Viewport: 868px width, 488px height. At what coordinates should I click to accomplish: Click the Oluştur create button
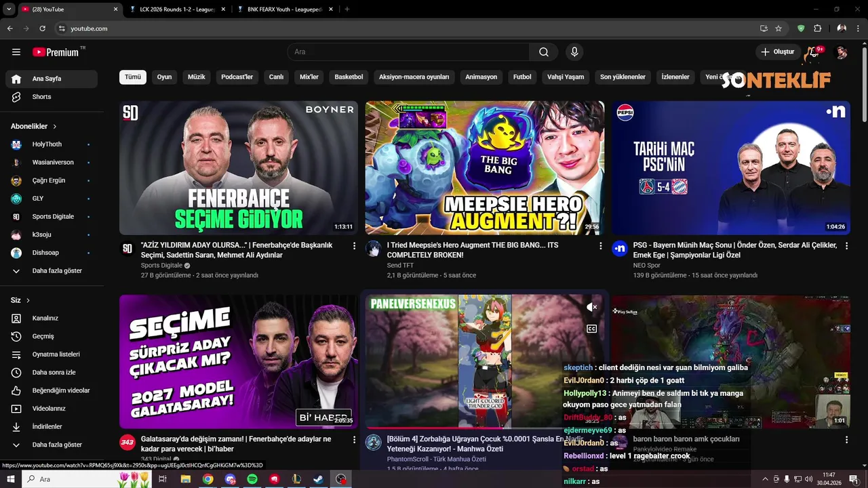coord(777,52)
